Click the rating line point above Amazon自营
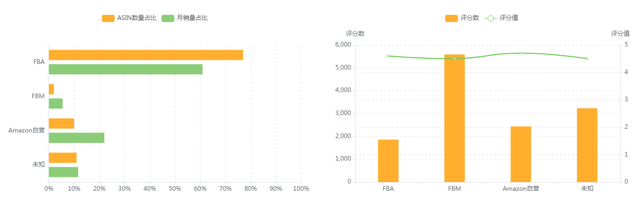 (521, 53)
